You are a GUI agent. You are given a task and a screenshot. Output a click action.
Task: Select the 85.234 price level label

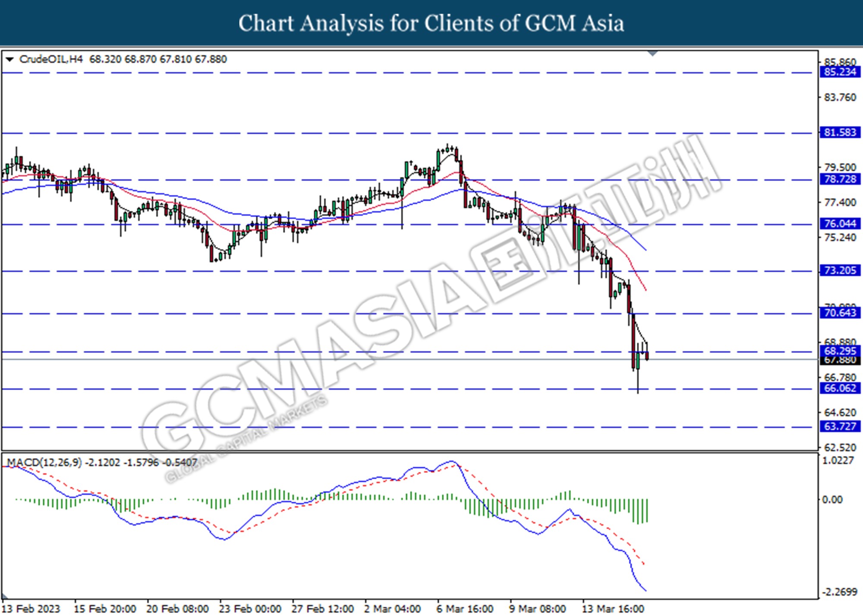[x=839, y=72]
